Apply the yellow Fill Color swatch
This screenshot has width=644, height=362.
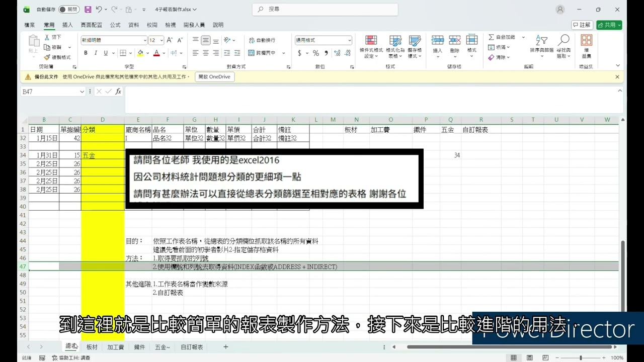tap(140, 53)
